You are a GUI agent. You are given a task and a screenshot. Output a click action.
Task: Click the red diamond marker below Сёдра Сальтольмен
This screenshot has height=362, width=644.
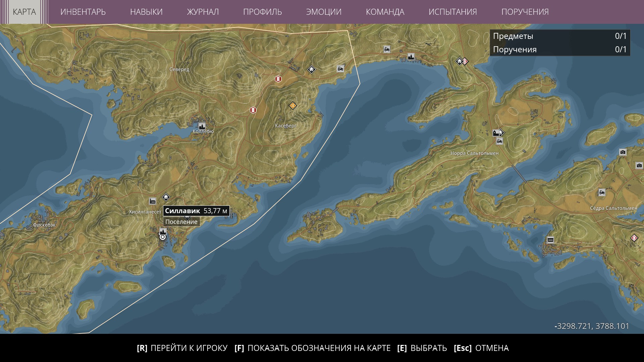(634, 238)
